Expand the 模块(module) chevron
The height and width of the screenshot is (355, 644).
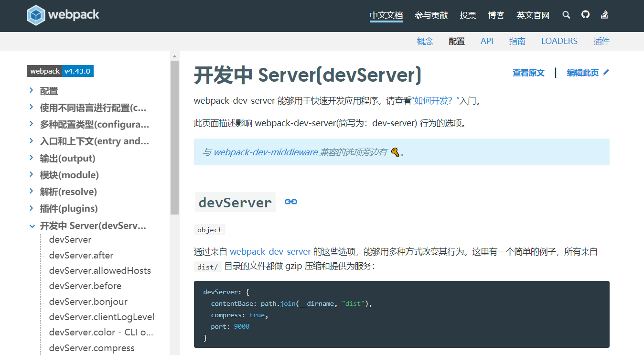32,174
